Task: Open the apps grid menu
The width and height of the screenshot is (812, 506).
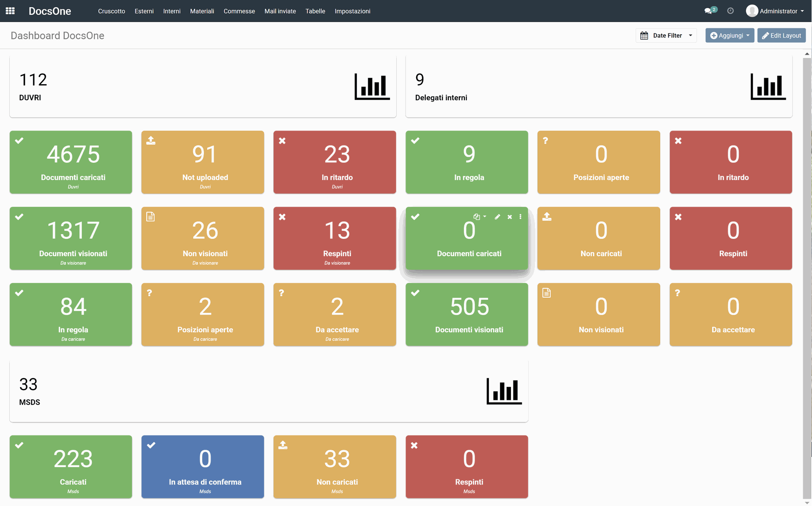Action: [10, 11]
